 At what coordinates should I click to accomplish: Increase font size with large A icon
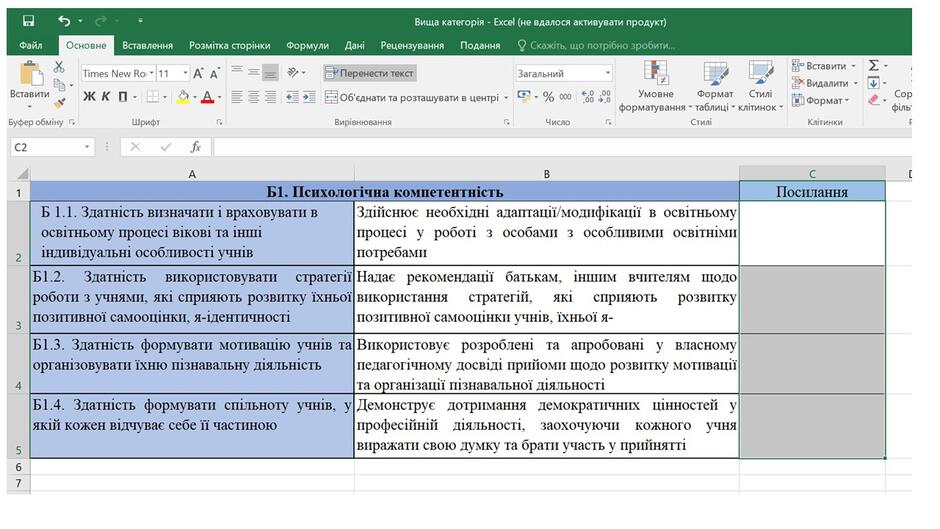click(x=198, y=73)
